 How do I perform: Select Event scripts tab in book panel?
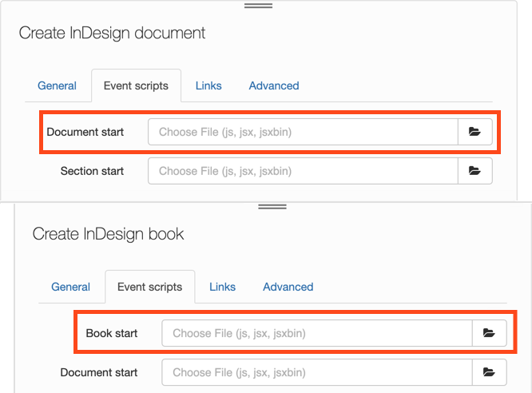click(x=150, y=287)
